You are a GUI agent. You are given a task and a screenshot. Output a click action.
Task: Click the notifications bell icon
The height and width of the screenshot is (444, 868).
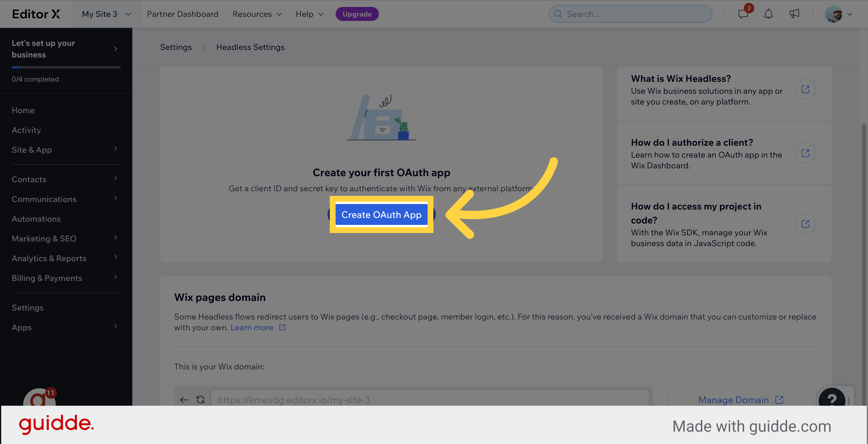768,14
